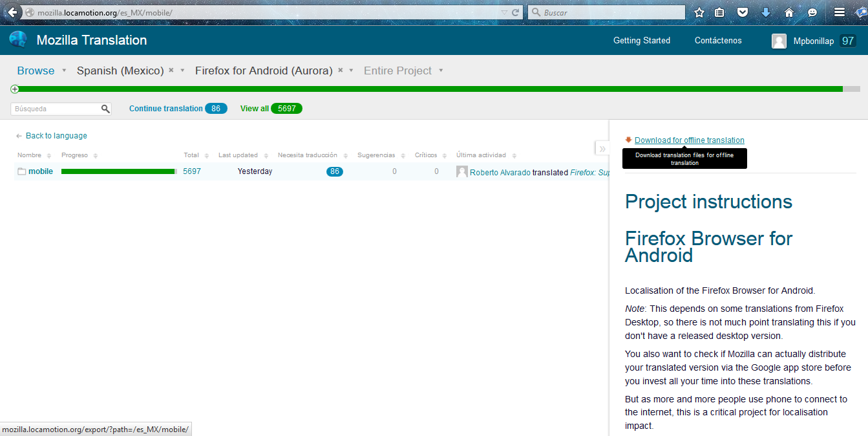
Task: Sort by the Críticos column arrows
Action: (445, 156)
